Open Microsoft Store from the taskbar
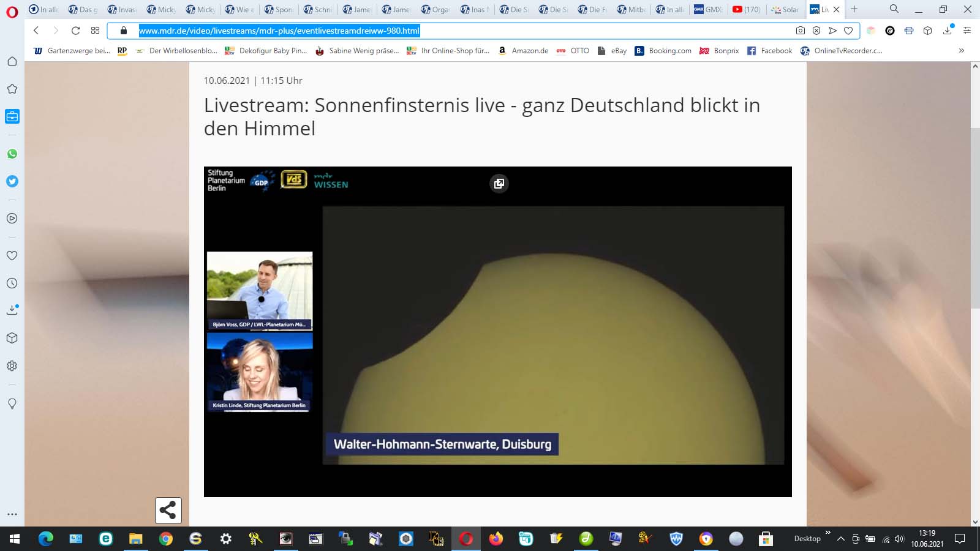Screen dimensions: 980x551 tap(766, 539)
